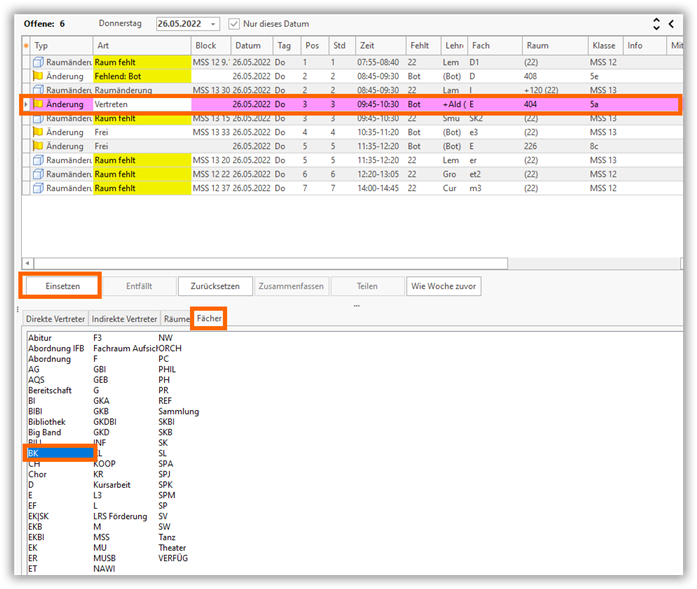Click the Zurücksetzen button
The height and width of the screenshot is (589, 697).
215,286
